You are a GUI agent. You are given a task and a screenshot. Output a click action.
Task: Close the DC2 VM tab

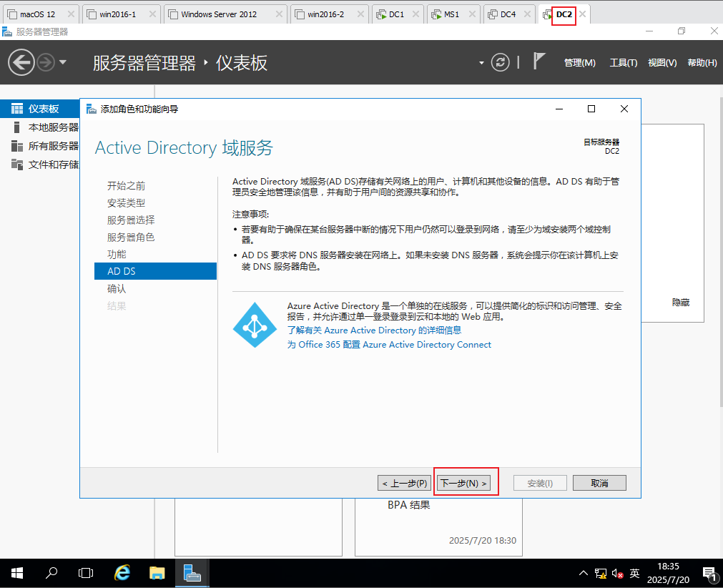pyautogui.click(x=583, y=14)
